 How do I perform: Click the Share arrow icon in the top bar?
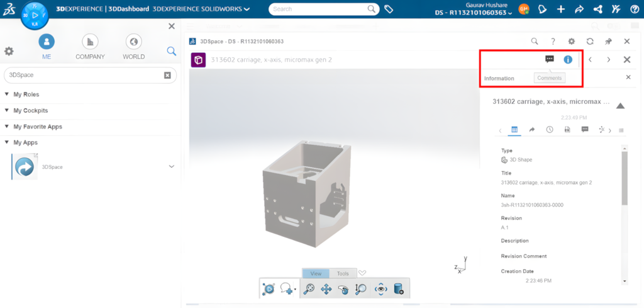tap(579, 9)
